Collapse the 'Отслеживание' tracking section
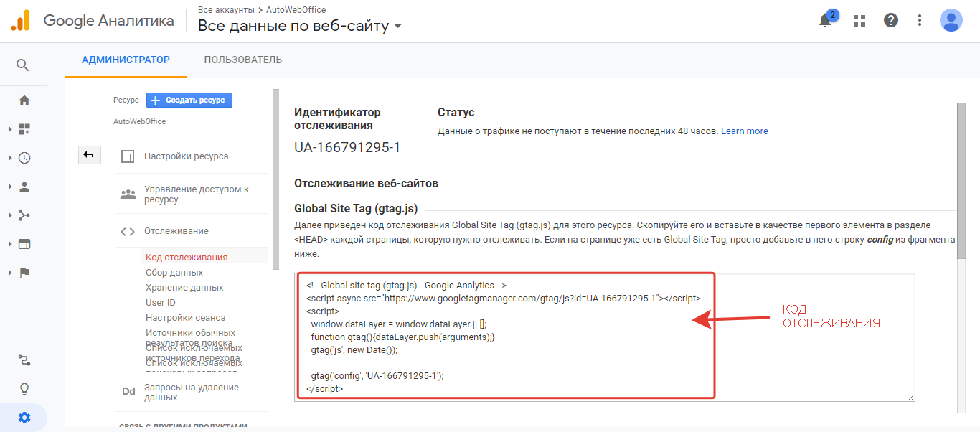Screen dimensions: 980x432 [x=176, y=231]
